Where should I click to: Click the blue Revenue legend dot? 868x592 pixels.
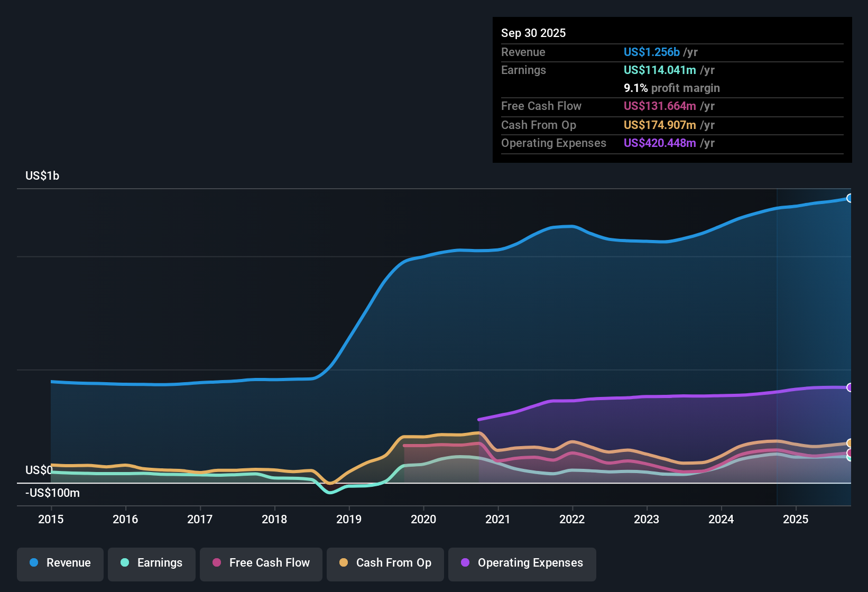[34, 562]
